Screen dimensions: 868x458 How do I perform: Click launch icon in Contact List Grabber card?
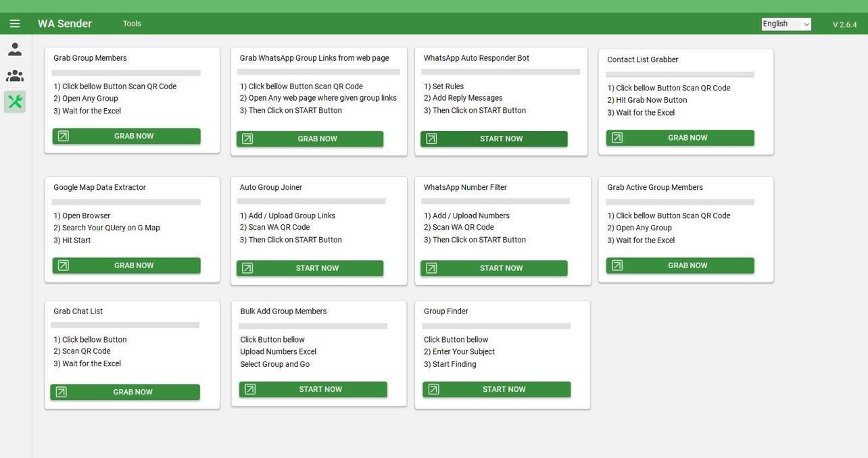point(617,138)
